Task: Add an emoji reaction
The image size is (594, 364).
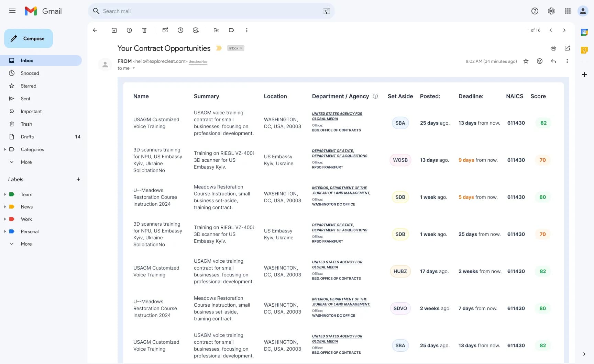Action: click(x=540, y=61)
